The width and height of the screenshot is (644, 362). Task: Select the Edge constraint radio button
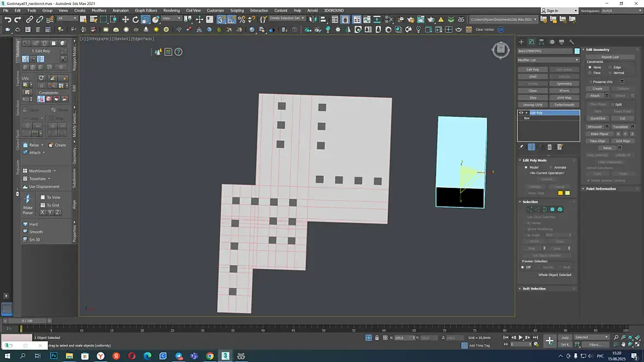point(610,67)
